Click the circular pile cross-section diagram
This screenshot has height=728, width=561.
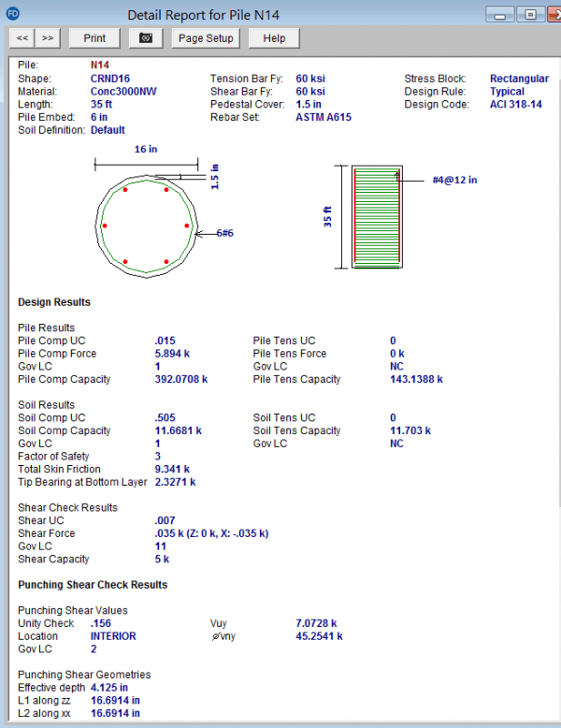[x=146, y=226]
